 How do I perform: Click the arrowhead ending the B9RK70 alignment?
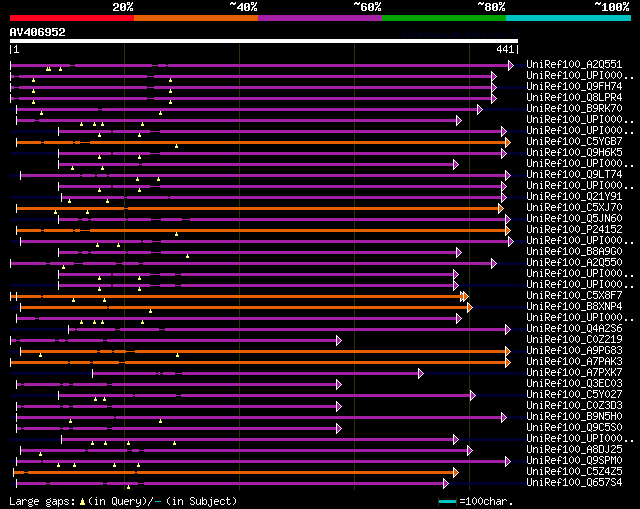(480, 109)
